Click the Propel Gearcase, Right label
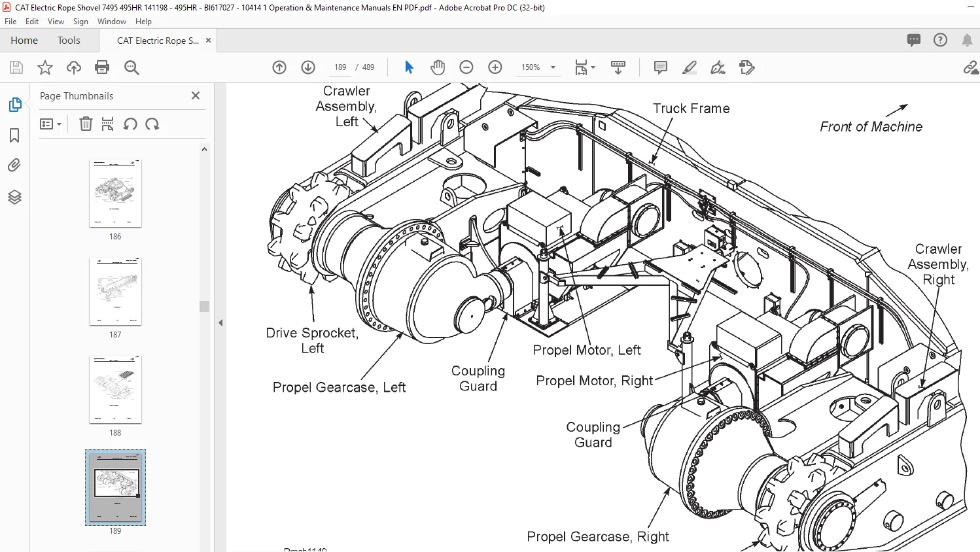Viewport: 980px width, 552px height. pyautogui.click(x=598, y=536)
